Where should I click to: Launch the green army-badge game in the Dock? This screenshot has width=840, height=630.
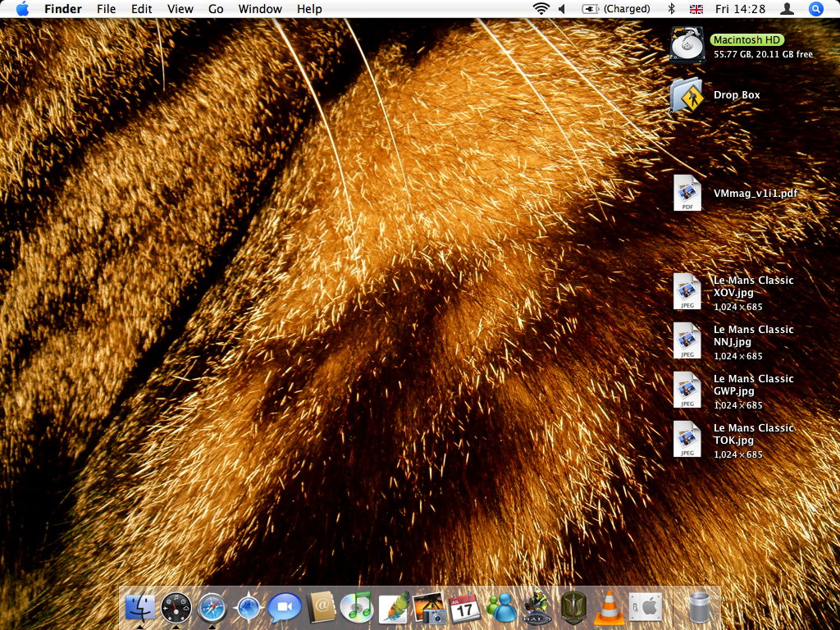click(x=573, y=608)
